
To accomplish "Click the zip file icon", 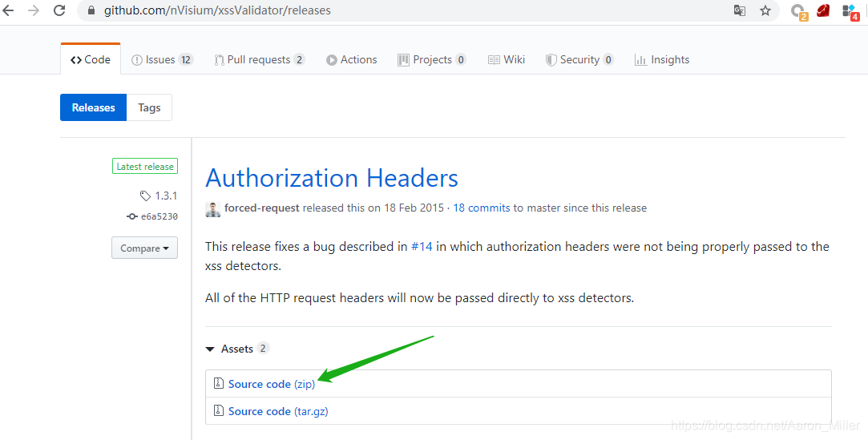I will click(x=219, y=383).
